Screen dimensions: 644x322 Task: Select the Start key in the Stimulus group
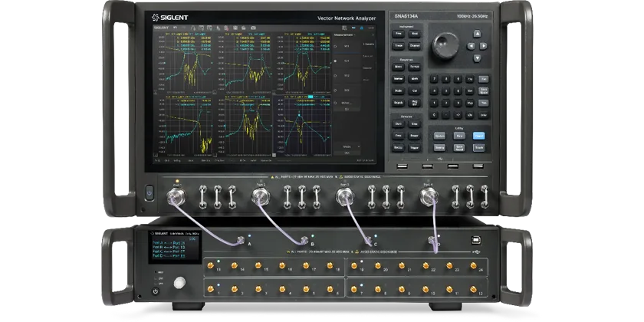(398, 123)
